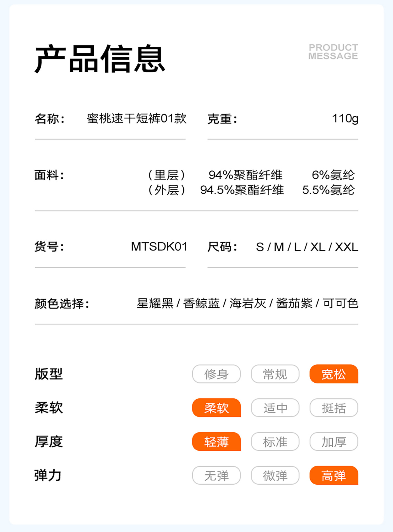Click the 星耀黑 color name
393x532 pixels.
155,303
